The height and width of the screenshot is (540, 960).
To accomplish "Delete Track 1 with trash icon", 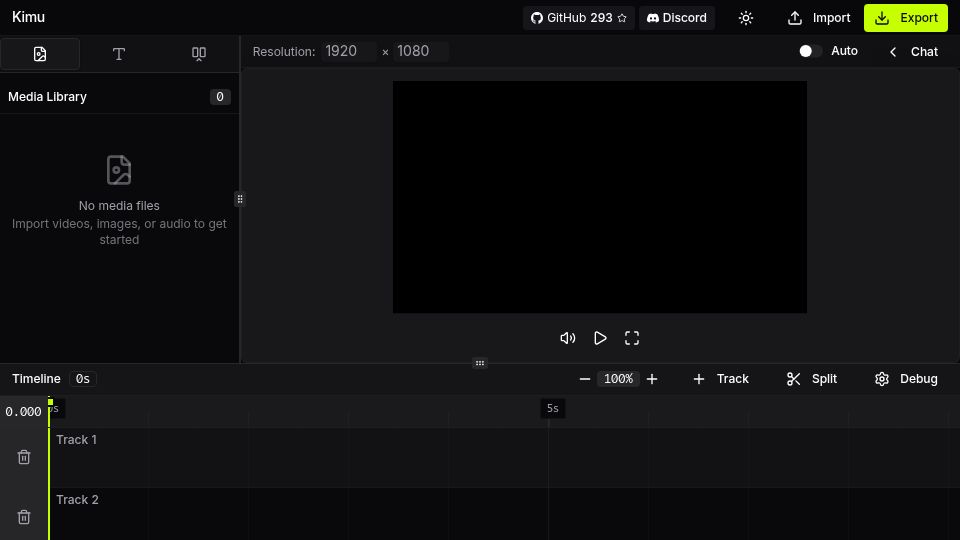I will 24,457.
